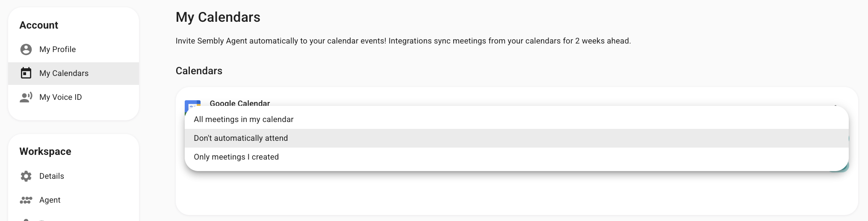This screenshot has height=221, width=868.
Task: Click the Details gear icon
Action: click(x=26, y=176)
